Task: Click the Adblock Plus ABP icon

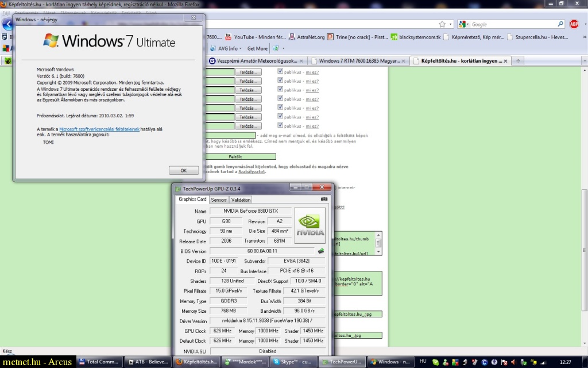Action: tap(574, 24)
